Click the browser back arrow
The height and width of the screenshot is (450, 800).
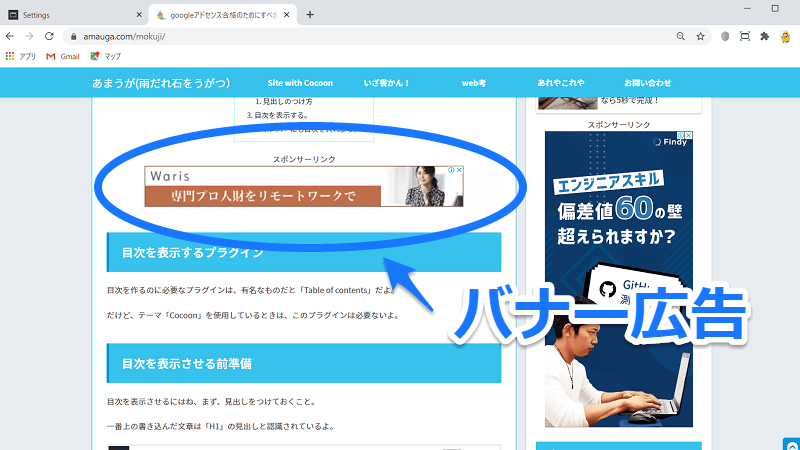click(10, 36)
